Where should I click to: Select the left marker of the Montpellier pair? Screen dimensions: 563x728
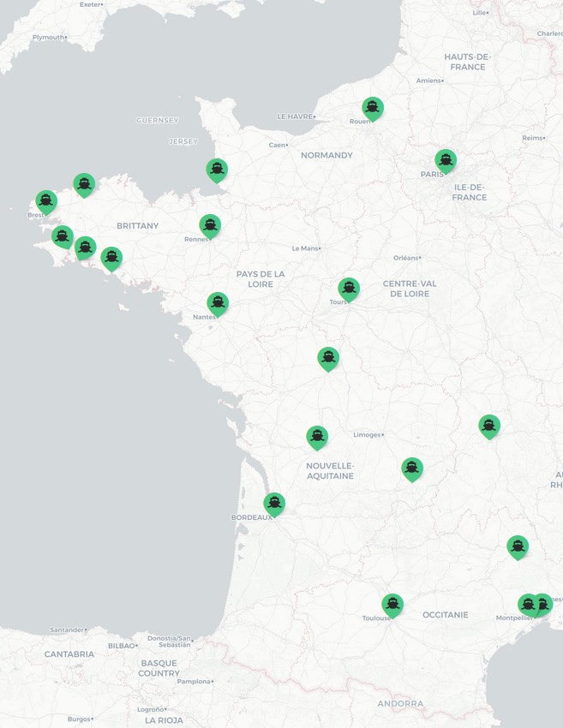point(528,605)
